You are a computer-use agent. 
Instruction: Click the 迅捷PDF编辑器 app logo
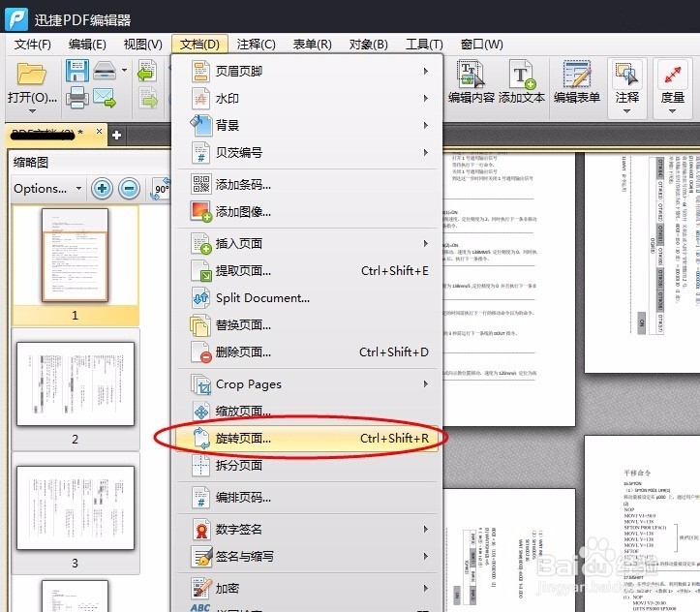coord(16,19)
